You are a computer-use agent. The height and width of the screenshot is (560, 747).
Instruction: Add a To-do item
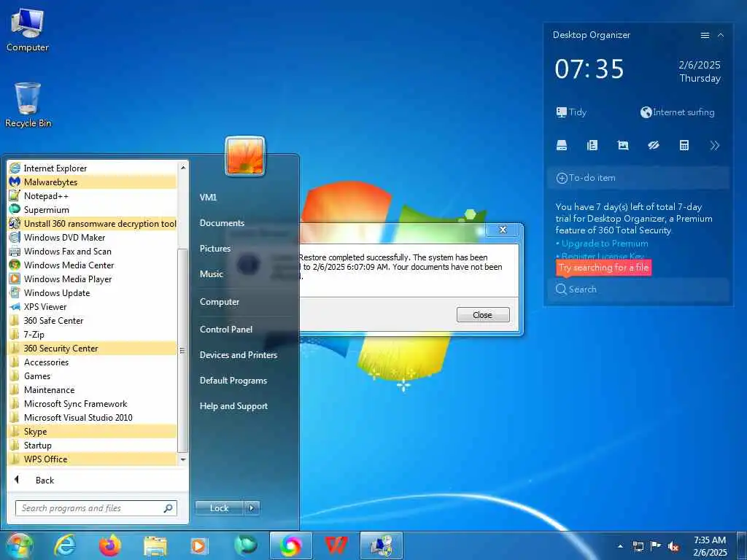tap(638, 178)
